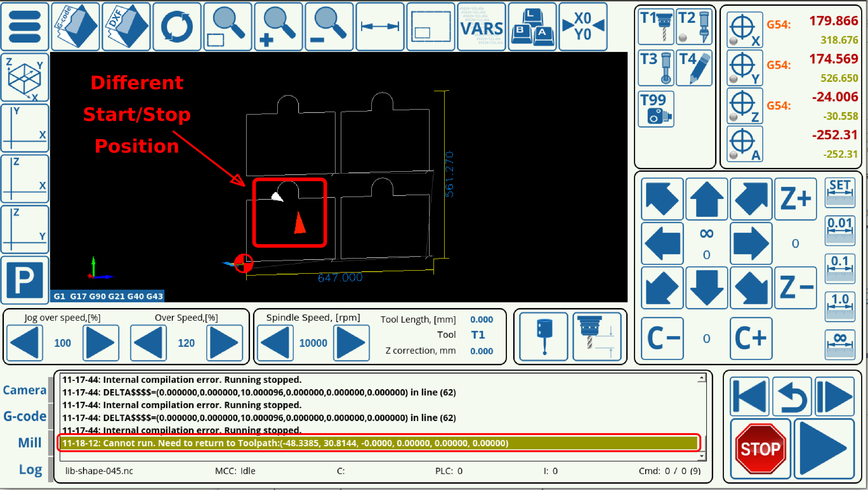Open the VARS variables panel
The width and height of the screenshot is (868, 490).
pos(481,26)
